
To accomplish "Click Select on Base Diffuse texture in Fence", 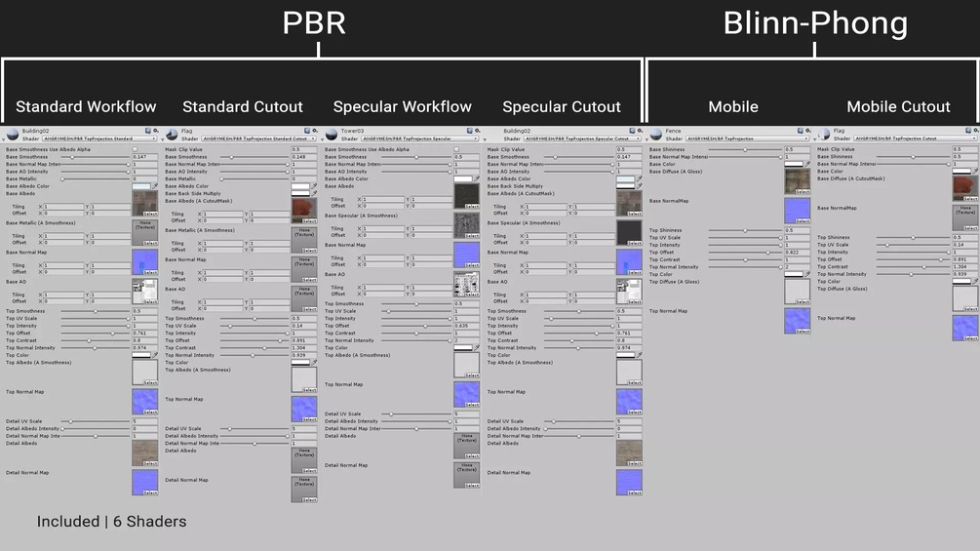I will 803,192.
